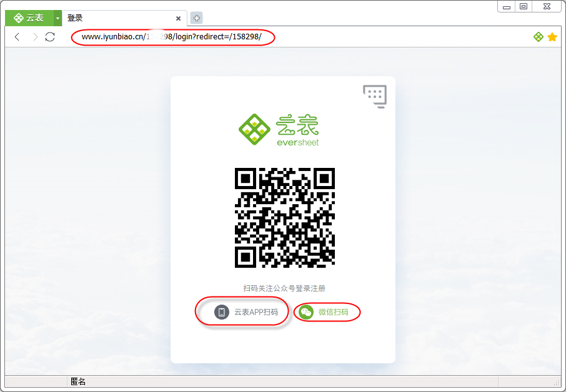Select 微信扫码 login option
This screenshot has width=566, height=392.
pyautogui.click(x=324, y=312)
